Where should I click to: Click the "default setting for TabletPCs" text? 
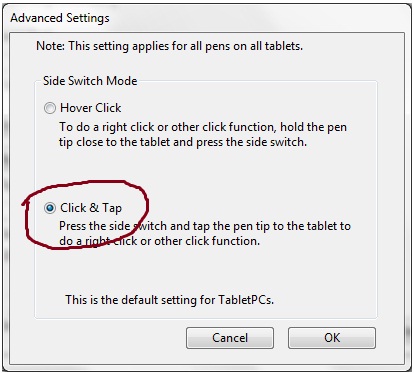pos(169,300)
